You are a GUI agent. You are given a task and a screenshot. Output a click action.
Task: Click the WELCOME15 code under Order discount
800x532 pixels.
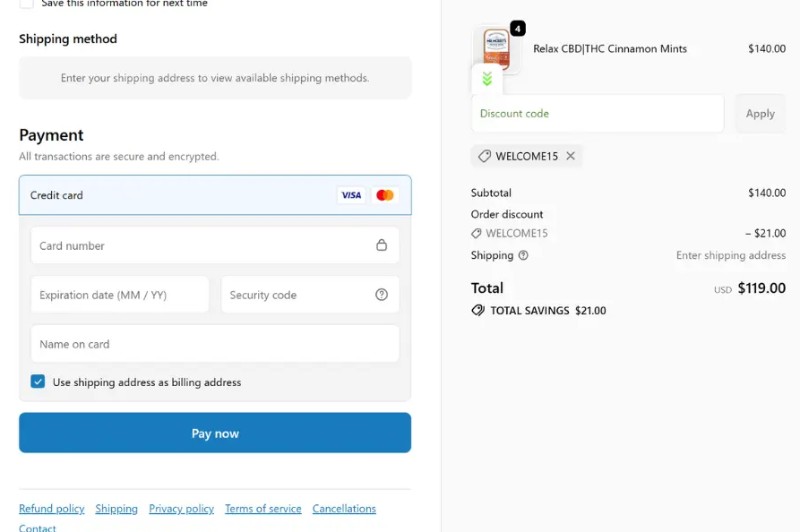(516, 233)
